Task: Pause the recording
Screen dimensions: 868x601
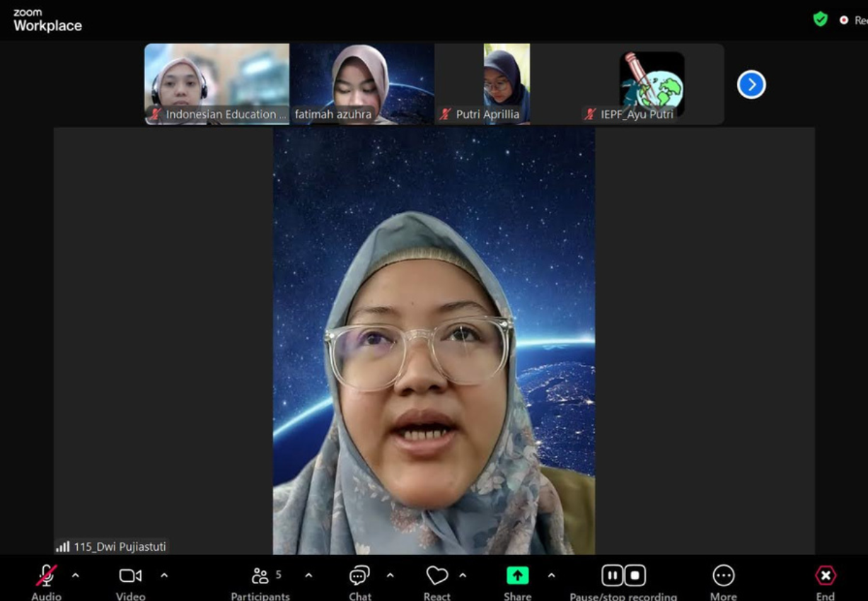Action: (x=612, y=576)
